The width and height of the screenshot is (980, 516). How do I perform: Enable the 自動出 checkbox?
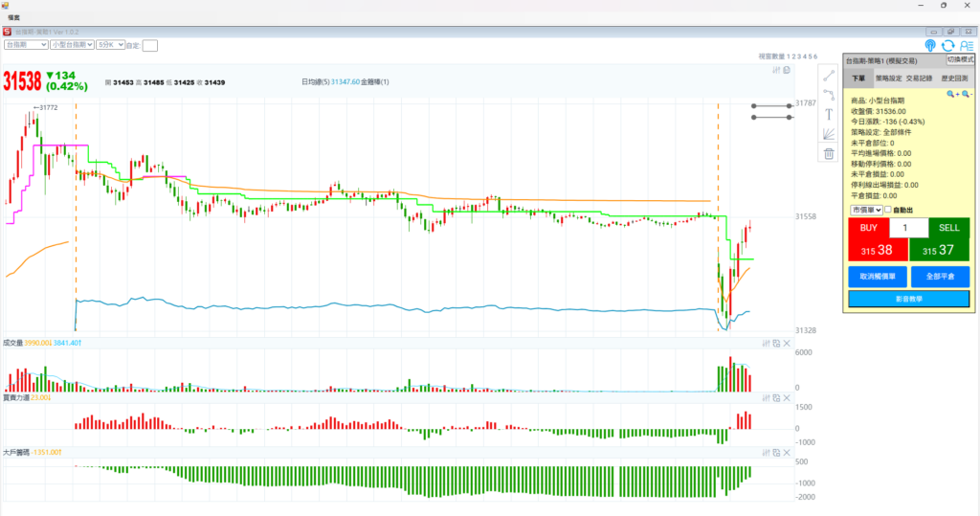888,210
